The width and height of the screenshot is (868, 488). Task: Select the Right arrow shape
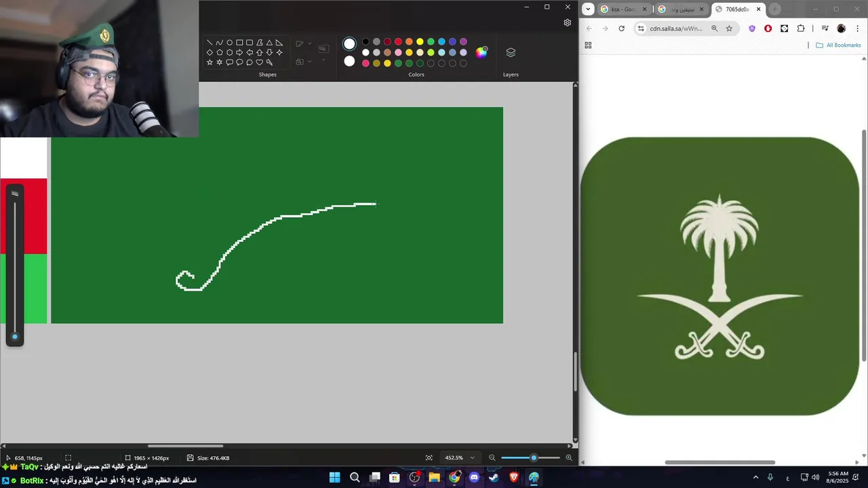(x=239, y=52)
